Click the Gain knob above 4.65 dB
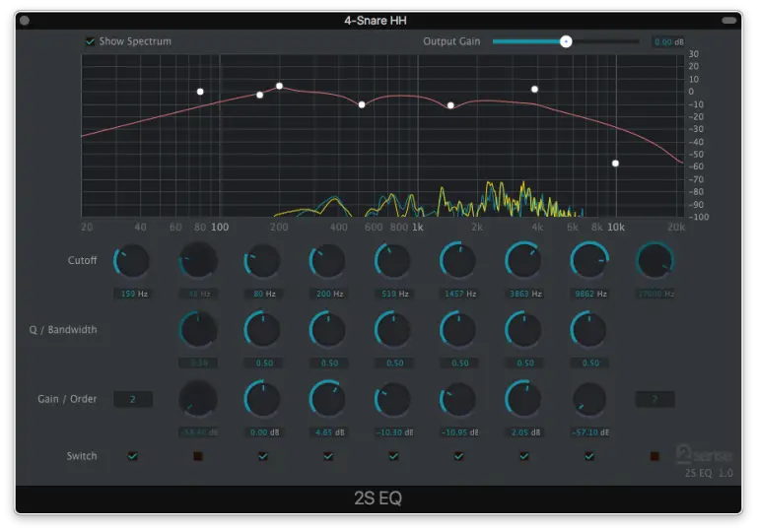 327,400
